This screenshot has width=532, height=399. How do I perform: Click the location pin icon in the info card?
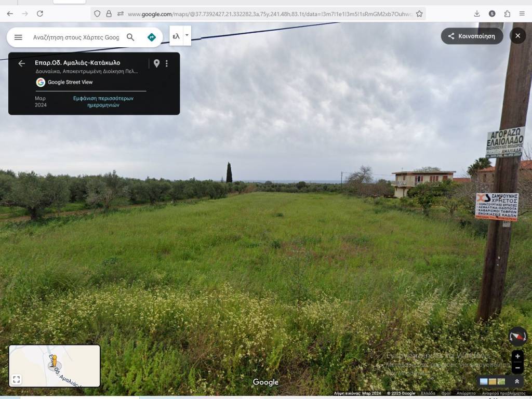click(x=156, y=63)
